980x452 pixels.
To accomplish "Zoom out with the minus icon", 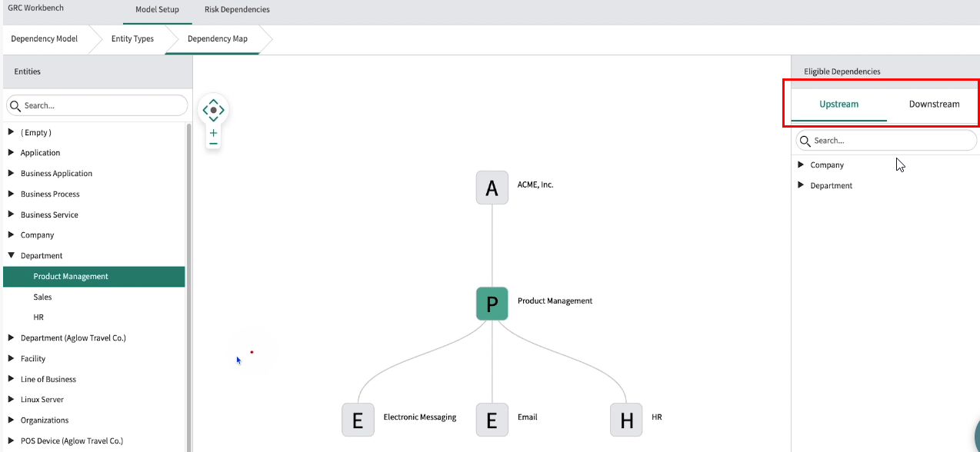I will pos(213,144).
